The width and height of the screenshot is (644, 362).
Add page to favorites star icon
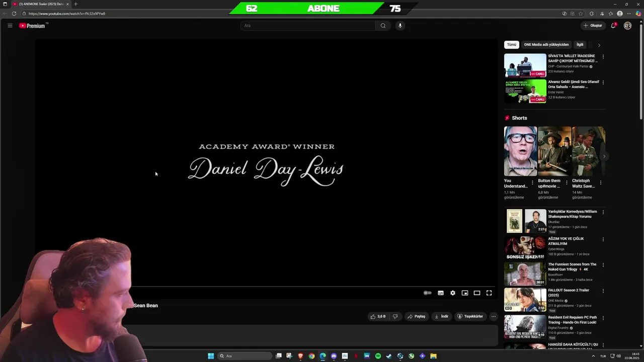tap(581, 14)
